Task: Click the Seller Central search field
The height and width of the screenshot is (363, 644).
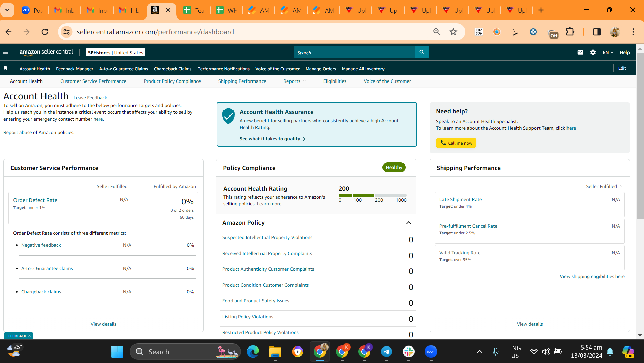Action: coord(355,52)
